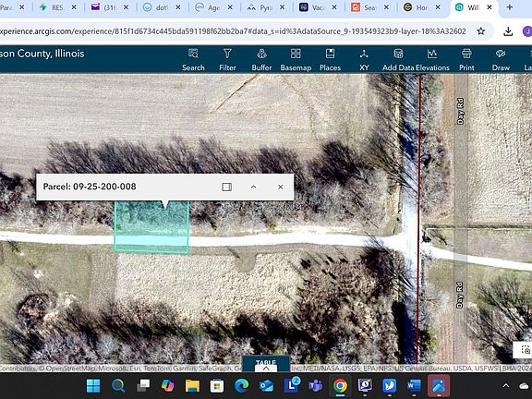Open Google Chrome from the taskbar
This screenshot has width=532, height=399.
click(340, 386)
